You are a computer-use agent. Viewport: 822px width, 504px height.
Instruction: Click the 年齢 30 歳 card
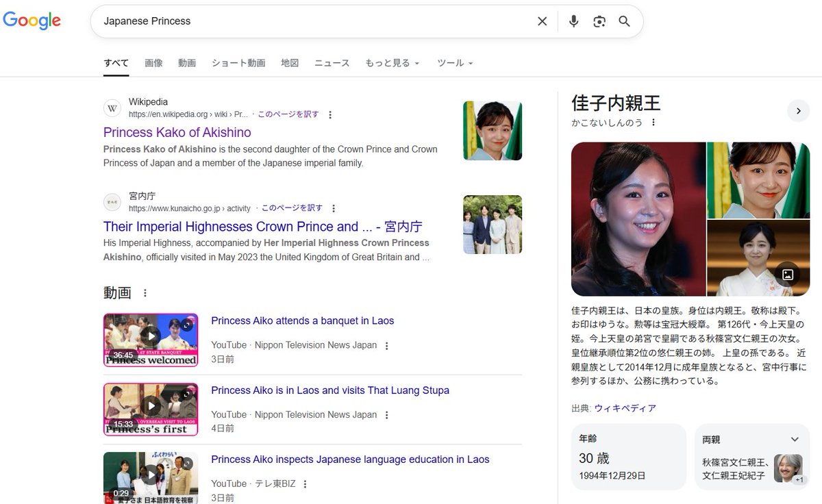628,457
